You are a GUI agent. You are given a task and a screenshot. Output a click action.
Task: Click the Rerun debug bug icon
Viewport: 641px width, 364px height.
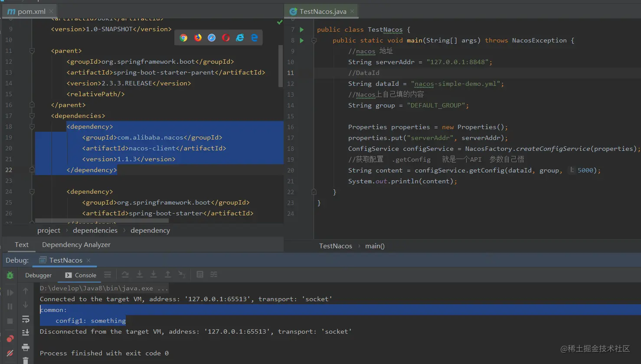tap(10, 275)
